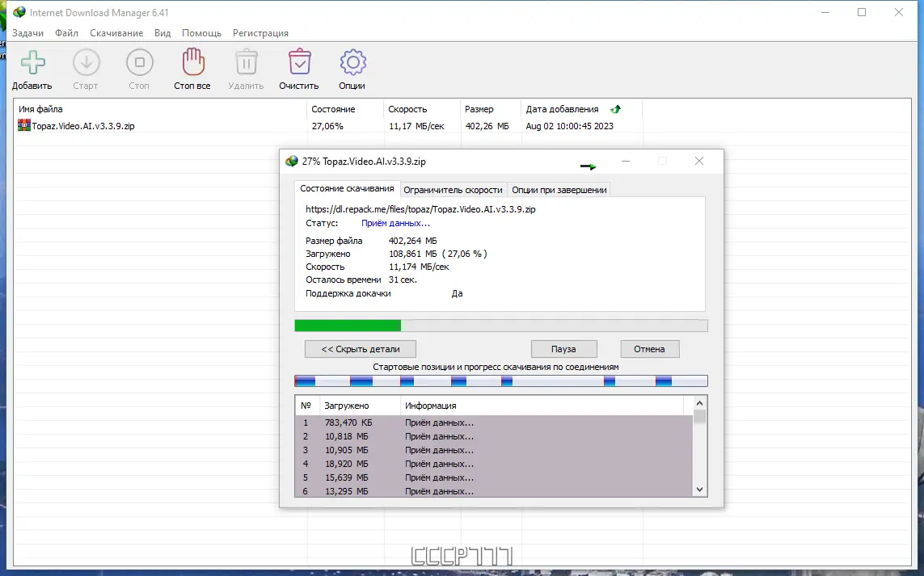Click the Стоп square icon in toolbar
The width and height of the screenshot is (924, 576).
click(x=140, y=62)
